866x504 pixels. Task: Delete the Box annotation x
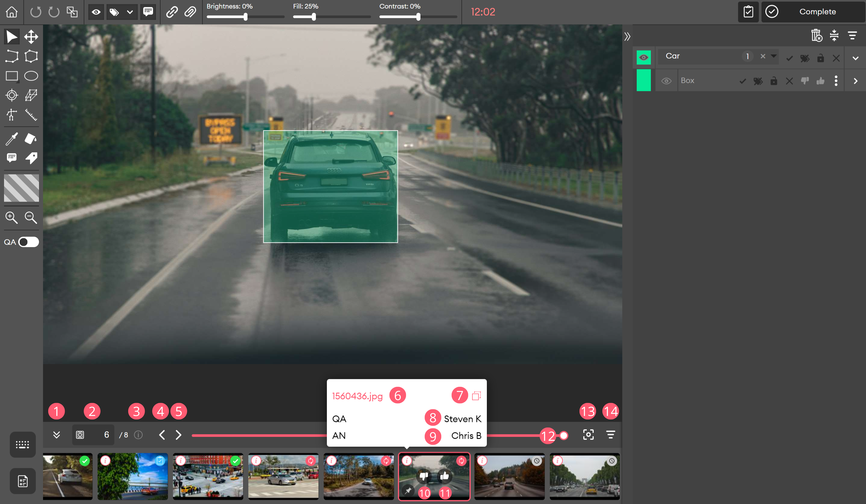[x=789, y=81]
